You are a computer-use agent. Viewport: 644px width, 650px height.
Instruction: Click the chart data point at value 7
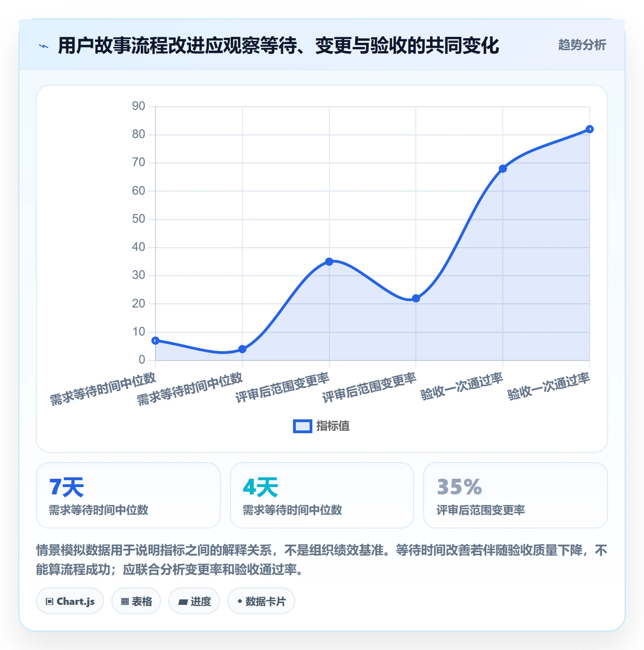[x=155, y=341]
